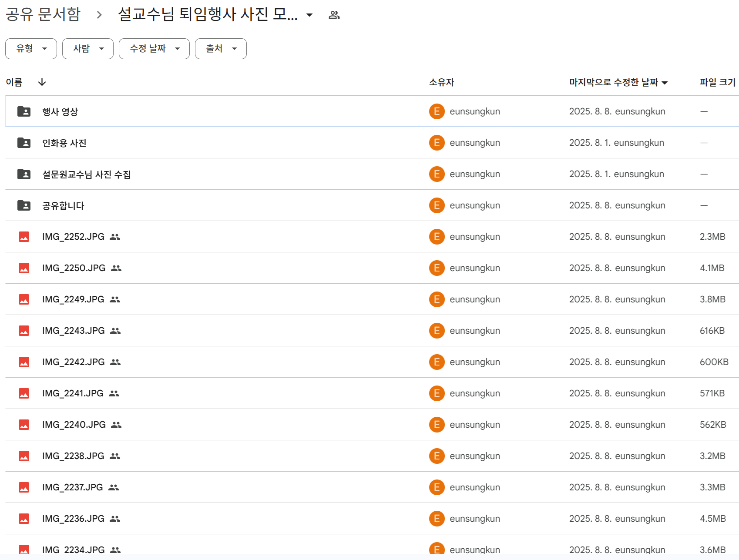Viewport: 739px width, 560px height.
Task: Open the folder name dropdown in the breadcrumb
Action: click(309, 14)
